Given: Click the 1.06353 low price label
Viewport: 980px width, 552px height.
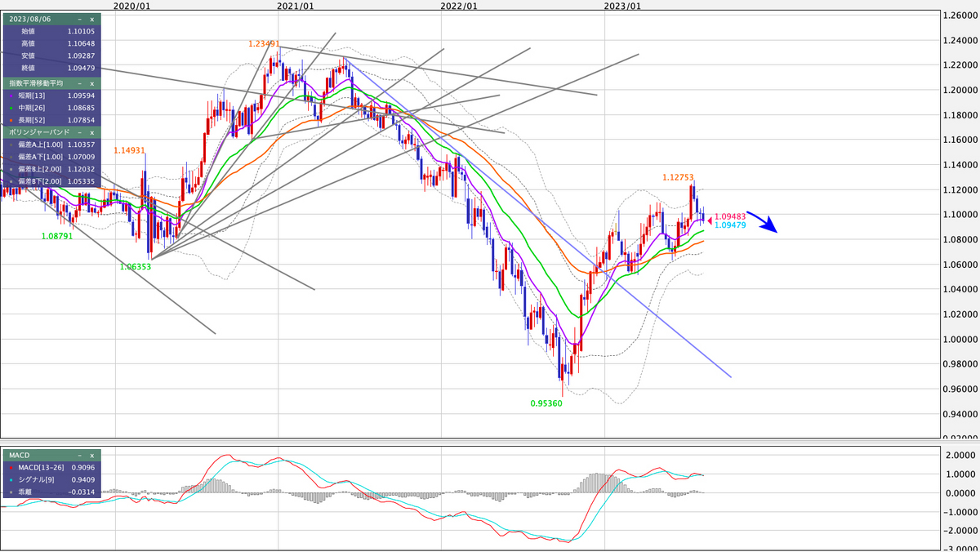Looking at the screenshot, I should [135, 267].
